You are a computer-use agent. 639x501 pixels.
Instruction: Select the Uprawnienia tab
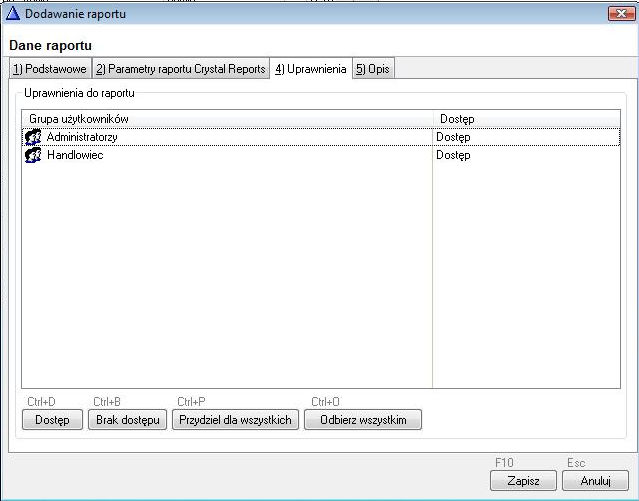tap(310, 69)
